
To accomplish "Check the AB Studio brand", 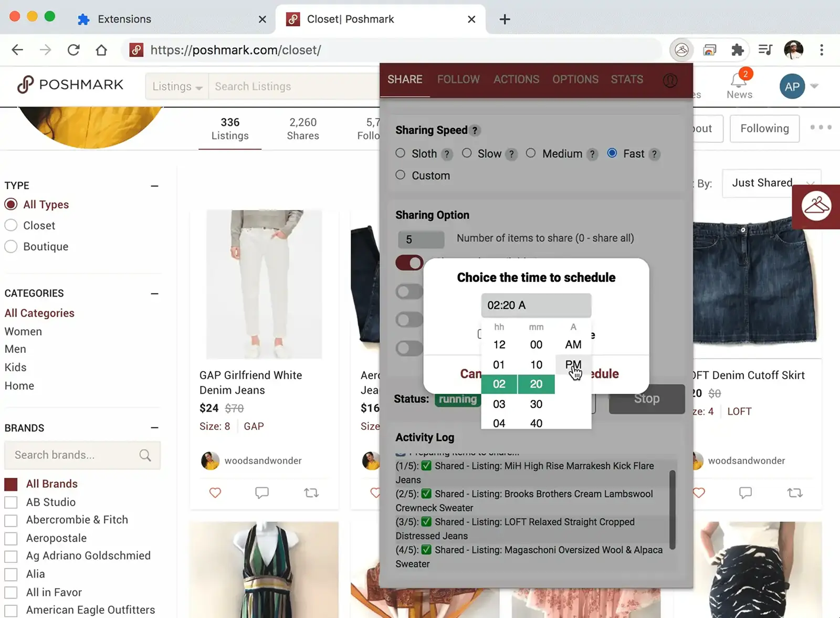I will coord(11,502).
